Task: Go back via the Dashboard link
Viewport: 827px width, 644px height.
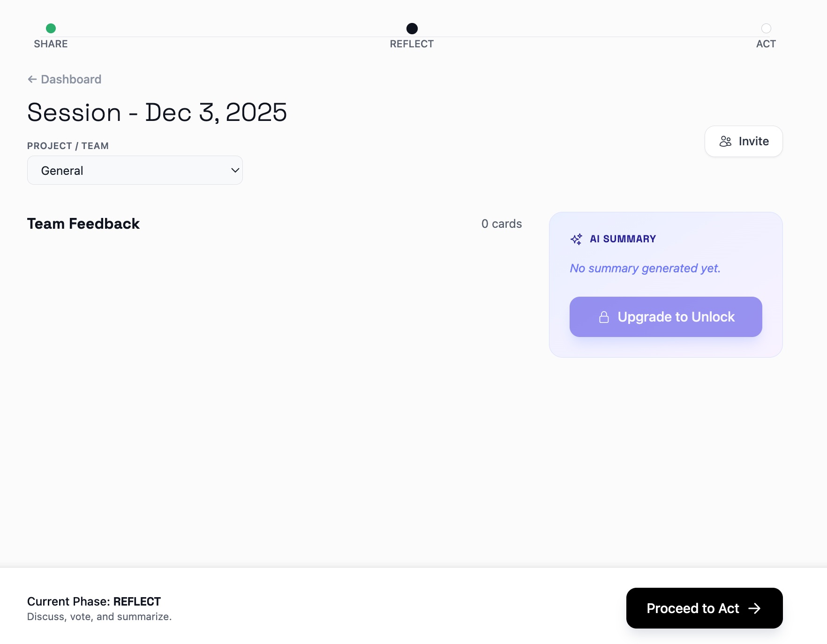Action: tap(71, 79)
